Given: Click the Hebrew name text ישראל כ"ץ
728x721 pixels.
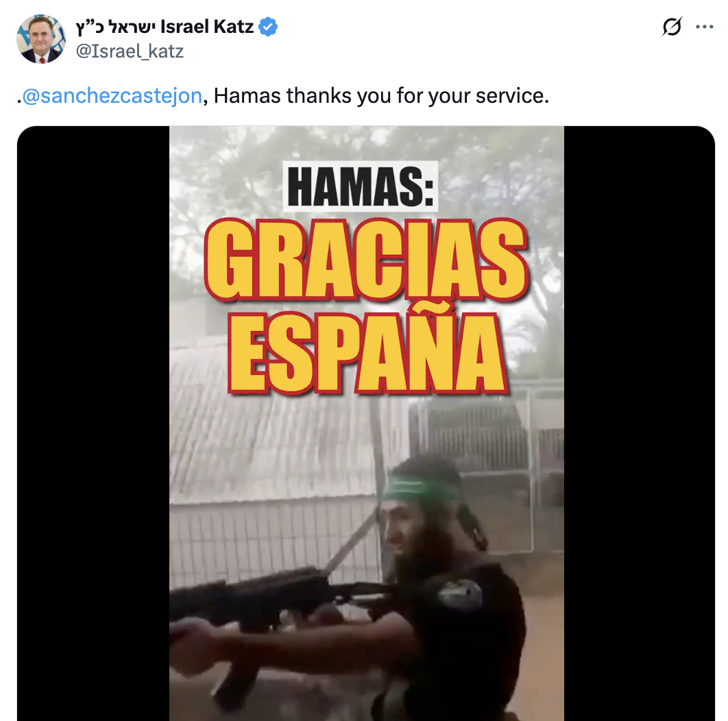Looking at the screenshot, I should pos(116,27).
